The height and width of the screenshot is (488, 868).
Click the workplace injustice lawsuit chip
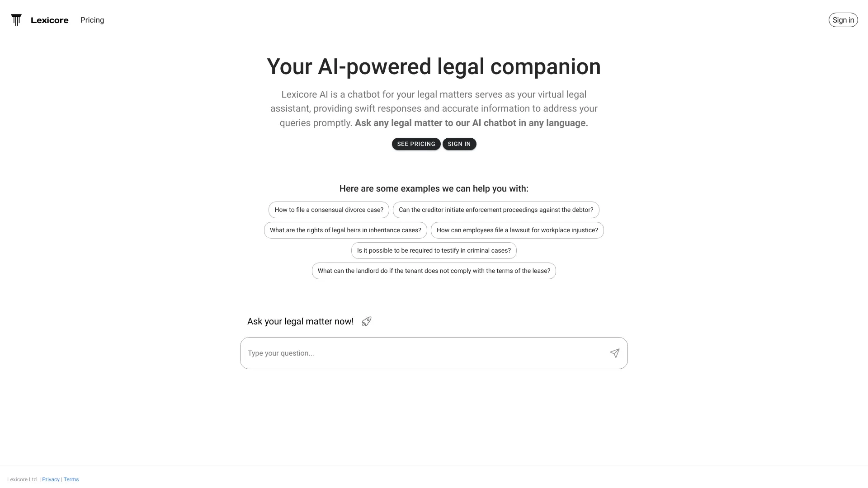(517, 230)
